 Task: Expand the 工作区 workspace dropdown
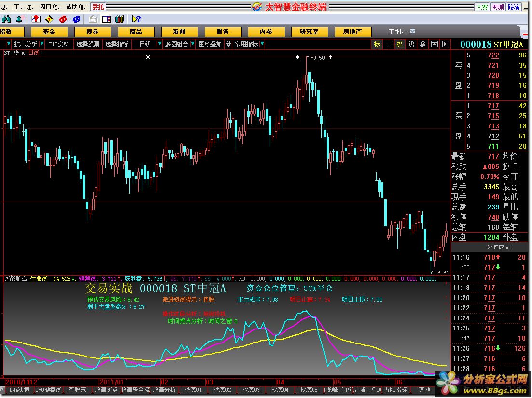pyautogui.click(x=412, y=31)
